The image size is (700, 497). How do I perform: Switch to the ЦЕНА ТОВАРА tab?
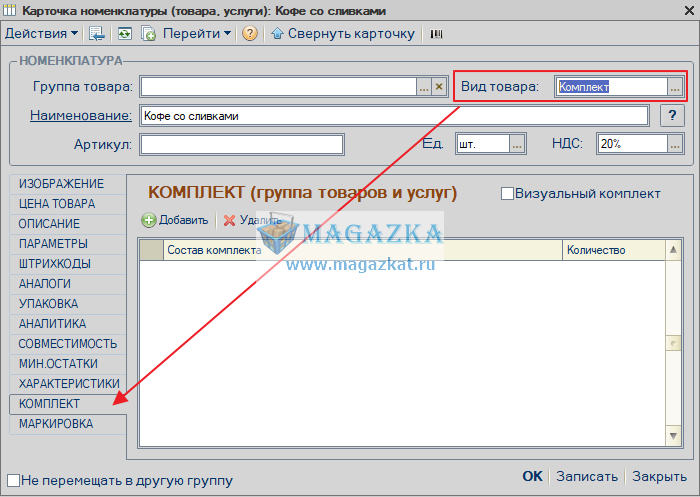[68, 204]
